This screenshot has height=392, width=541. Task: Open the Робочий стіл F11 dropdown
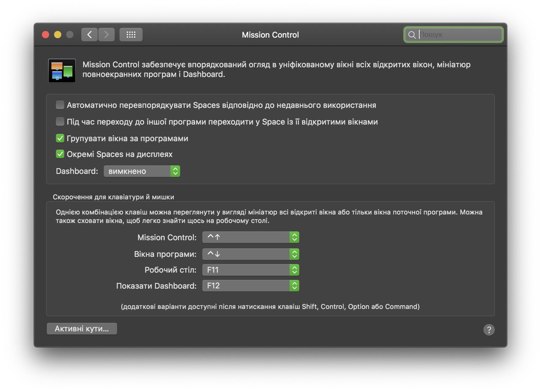pos(251,270)
